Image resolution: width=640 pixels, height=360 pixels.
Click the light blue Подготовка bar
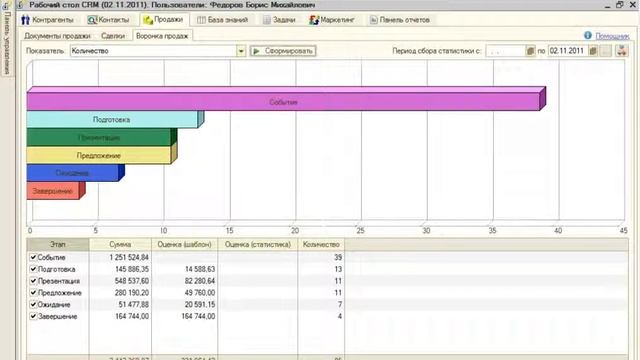coord(112,120)
